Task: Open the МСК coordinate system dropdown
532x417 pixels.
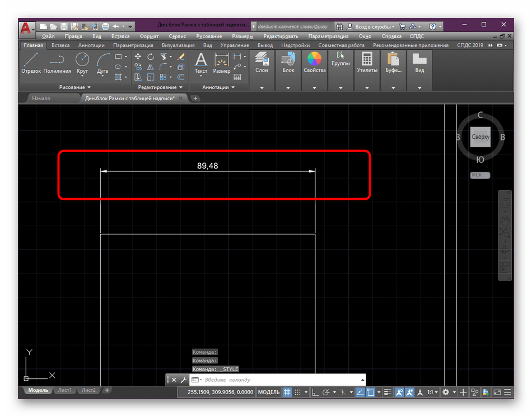Action: [480, 175]
